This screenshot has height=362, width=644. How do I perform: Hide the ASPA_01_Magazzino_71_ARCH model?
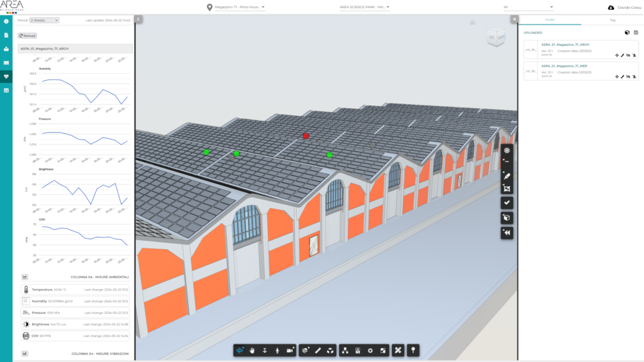point(628,55)
